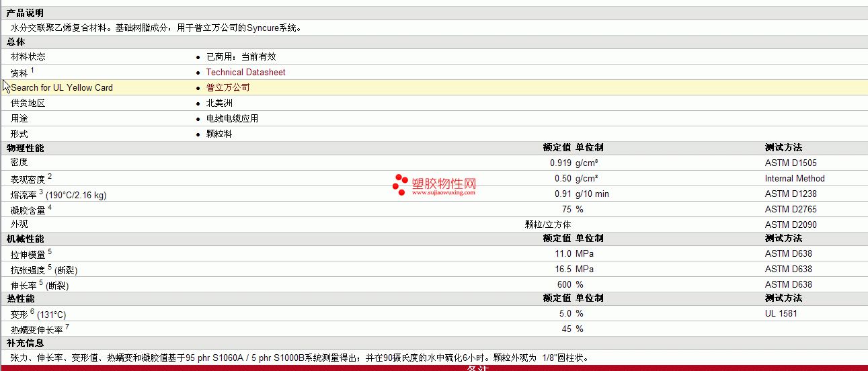Click 测试方法 header in 热性能 row
This screenshot has width=868, height=371.
click(x=783, y=298)
